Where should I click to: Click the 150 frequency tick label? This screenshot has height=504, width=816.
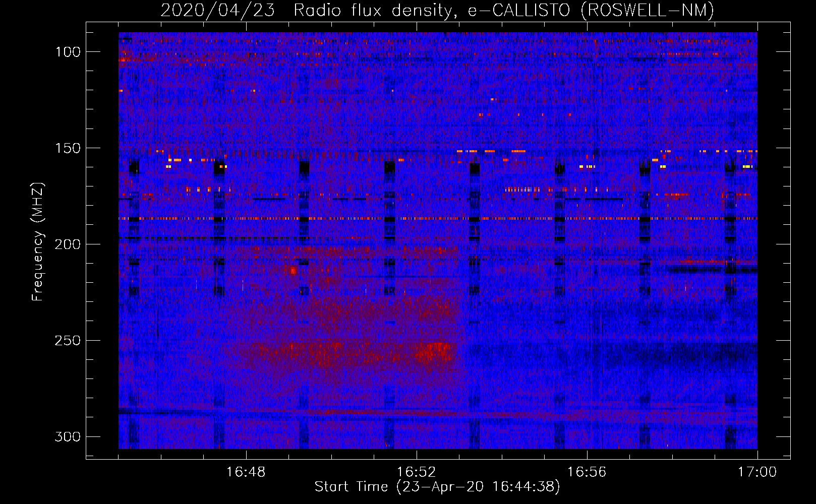(67, 148)
